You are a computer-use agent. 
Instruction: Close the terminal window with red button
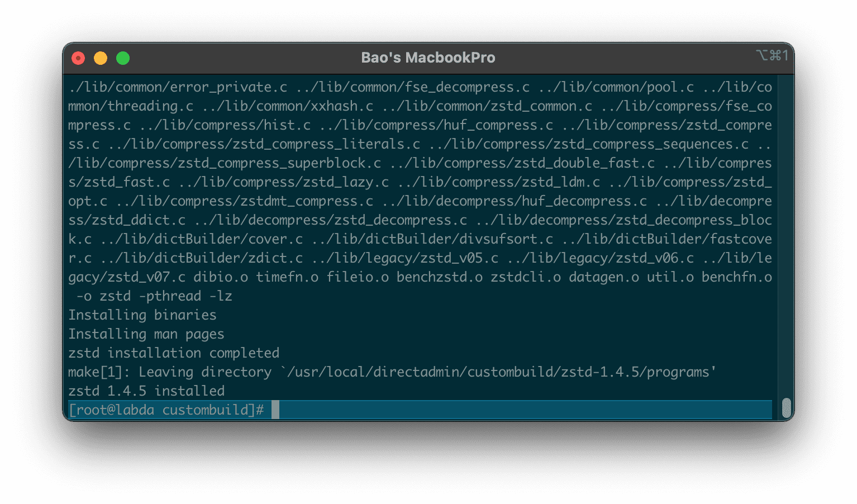click(x=78, y=58)
